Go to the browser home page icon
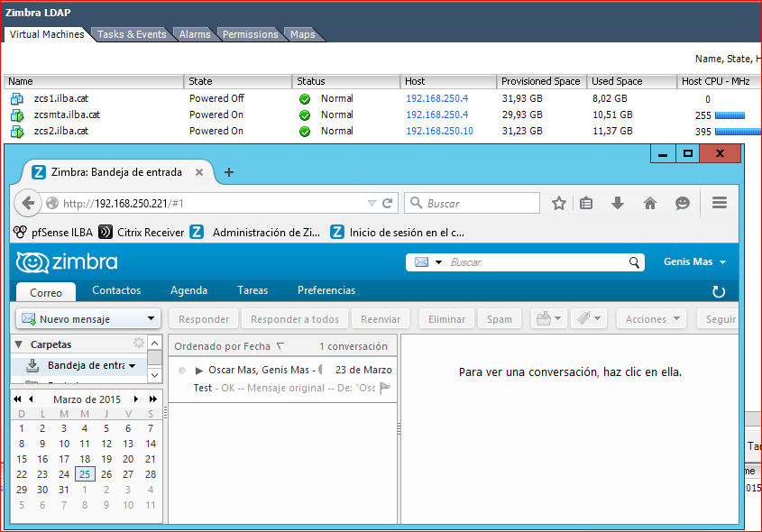This screenshot has height=532, width=762. tap(650, 203)
